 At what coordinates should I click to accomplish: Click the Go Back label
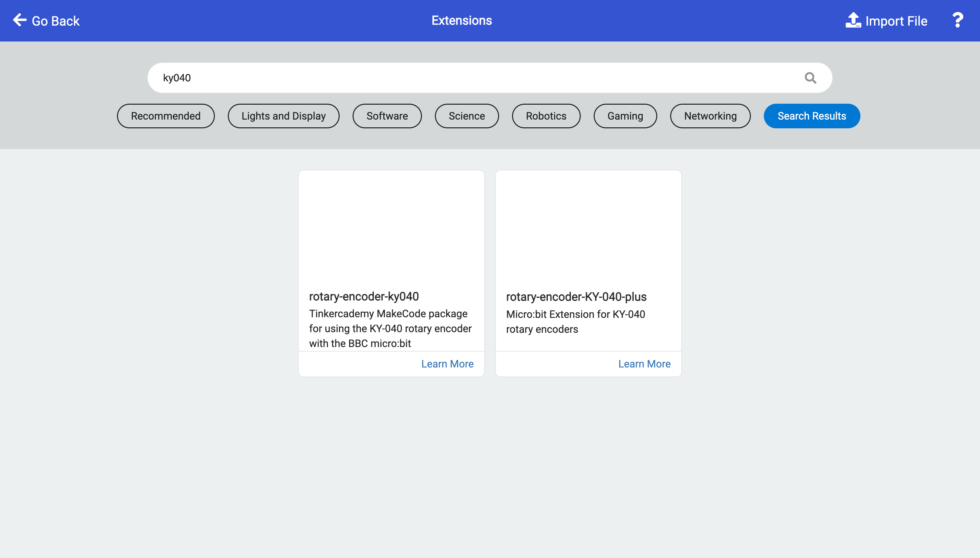point(55,21)
